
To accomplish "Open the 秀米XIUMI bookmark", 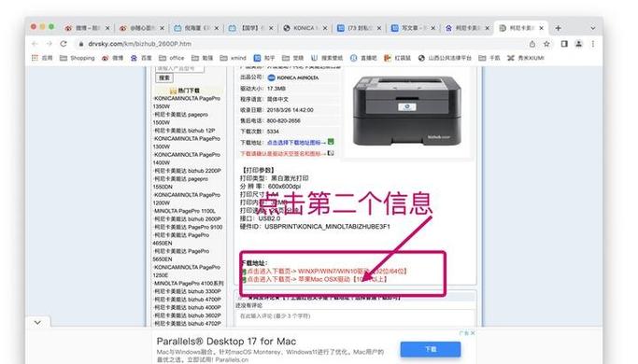I will click(525, 58).
